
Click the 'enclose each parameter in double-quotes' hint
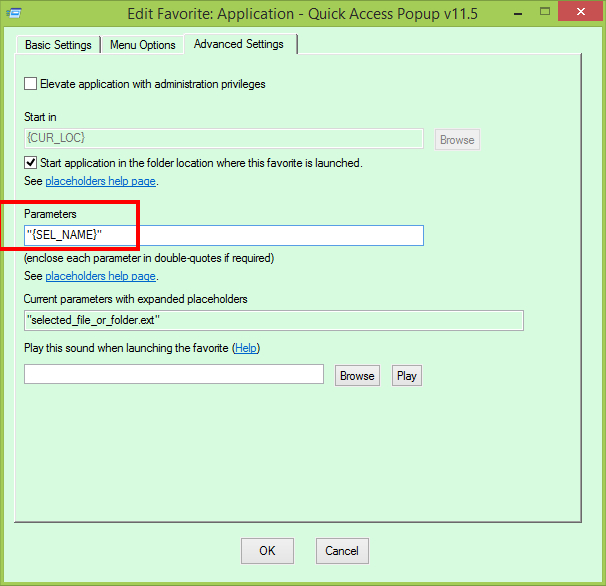[x=149, y=258]
